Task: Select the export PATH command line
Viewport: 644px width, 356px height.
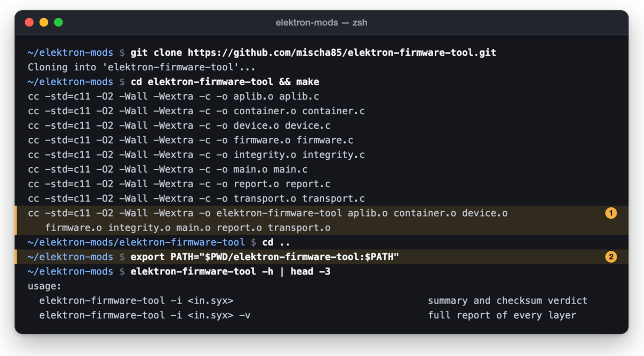Action: click(321, 257)
